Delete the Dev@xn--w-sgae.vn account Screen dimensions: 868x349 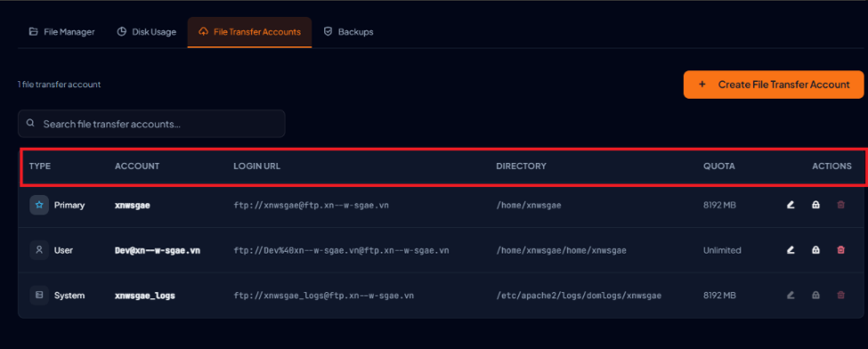tap(841, 250)
